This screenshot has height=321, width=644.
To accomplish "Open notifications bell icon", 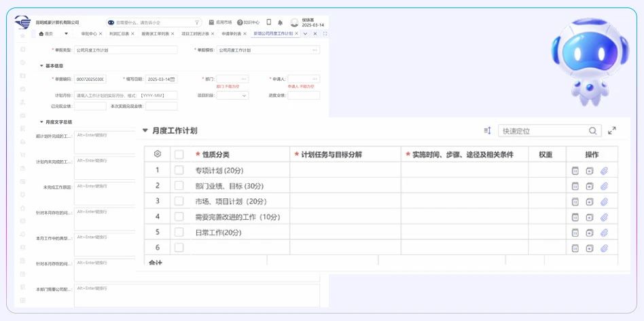I will 280,22.
